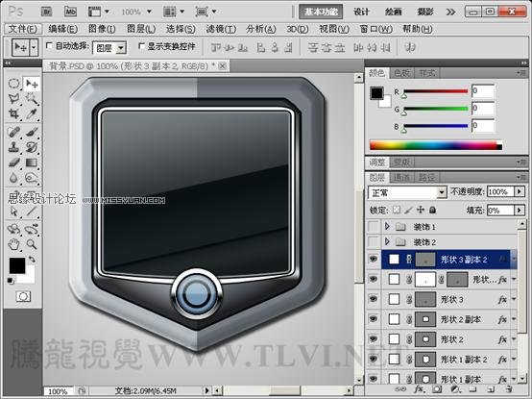The image size is (532, 399).
Task: Select the Healing Brush tool
Action: (x=14, y=132)
